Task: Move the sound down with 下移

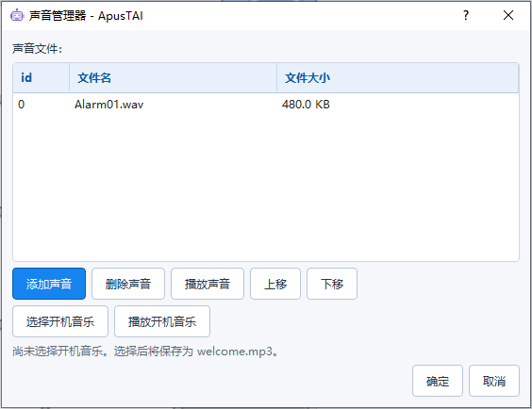Action: tap(332, 284)
